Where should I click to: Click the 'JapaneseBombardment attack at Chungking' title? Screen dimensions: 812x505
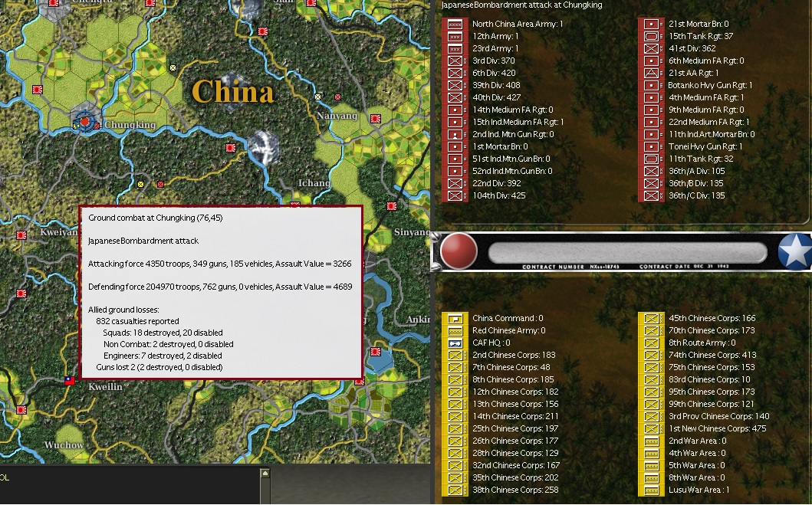pyautogui.click(x=521, y=5)
